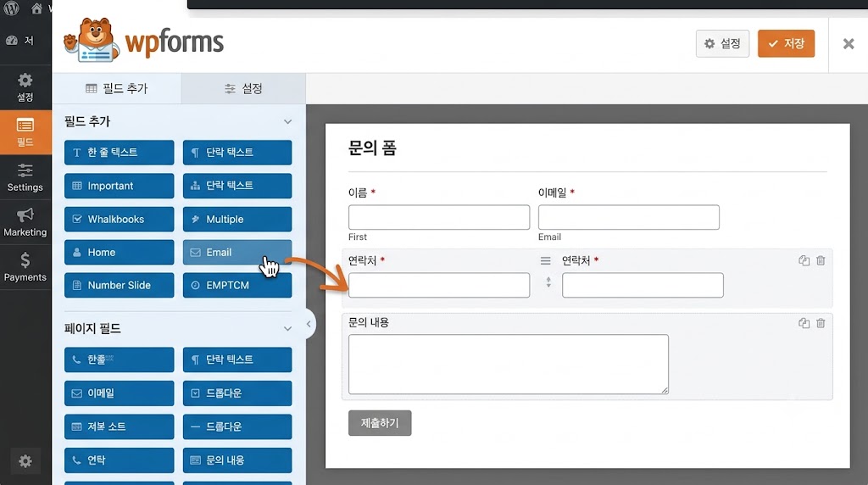This screenshot has width=868, height=485.
Task: Click the 문의 내용 textarea
Action: (509, 365)
